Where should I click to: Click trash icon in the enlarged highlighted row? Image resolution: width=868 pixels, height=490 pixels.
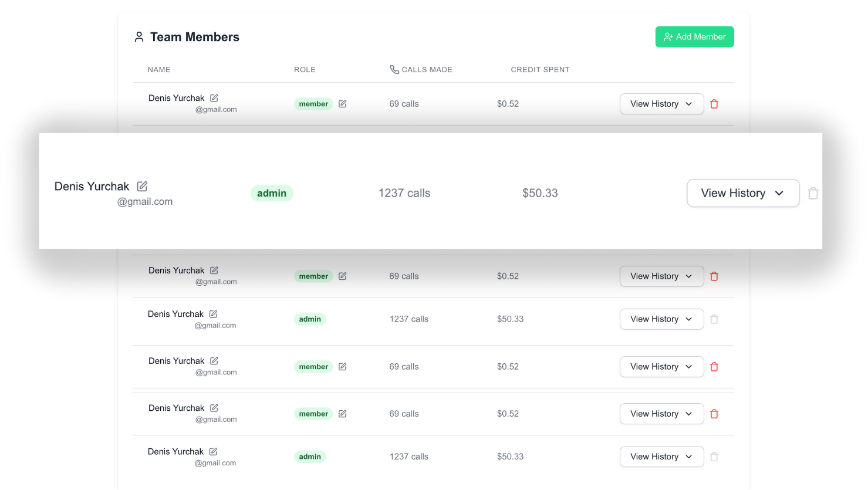click(x=813, y=193)
